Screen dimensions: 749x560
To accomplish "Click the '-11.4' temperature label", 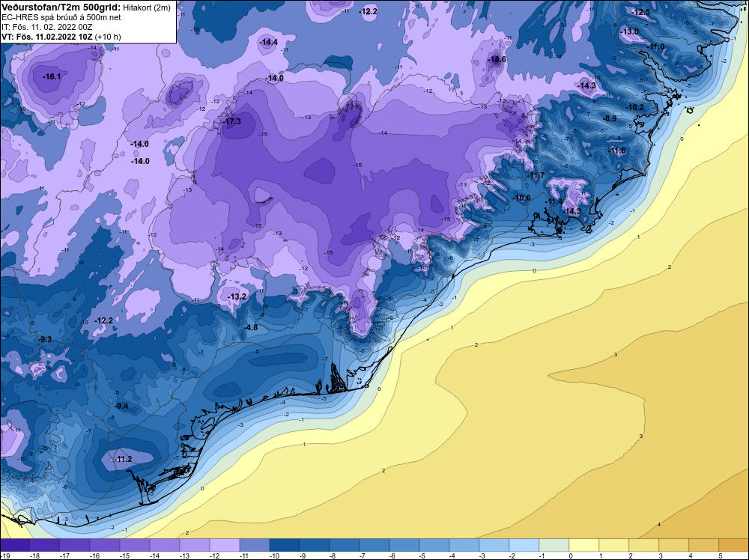I will 554,201.
